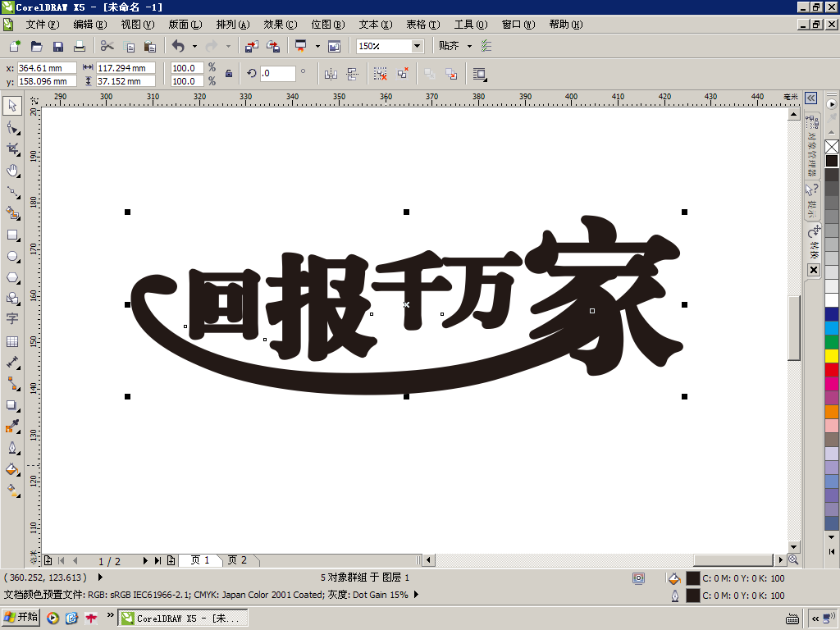Open the zoom level dropdown

click(417, 46)
